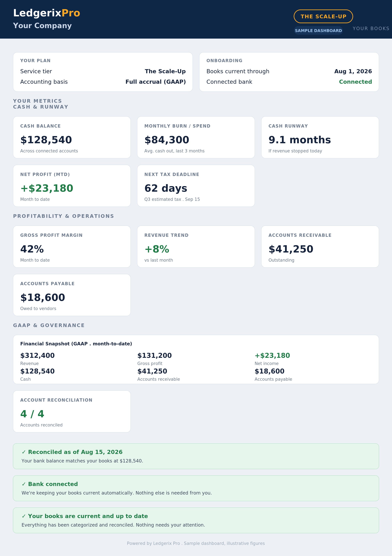Click THE SCALE-UP plan badge
This screenshot has width=392, height=556.
(323, 17)
